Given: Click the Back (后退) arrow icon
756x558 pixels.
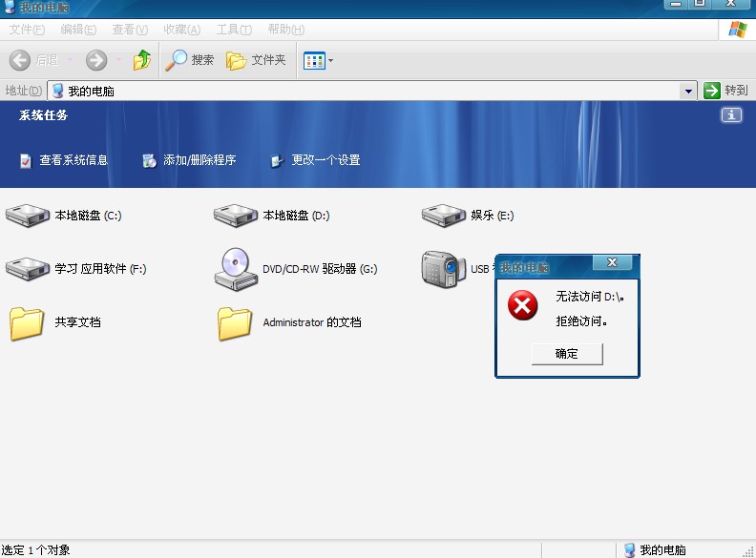Looking at the screenshot, I should tap(20, 60).
